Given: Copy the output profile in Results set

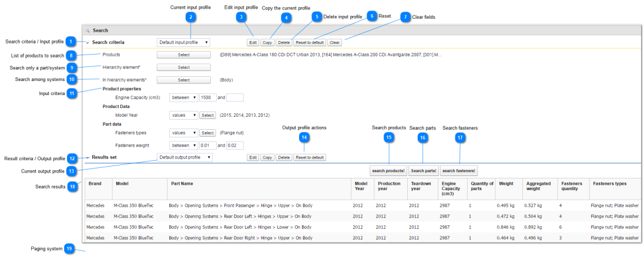Looking at the screenshot, I should [267, 157].
